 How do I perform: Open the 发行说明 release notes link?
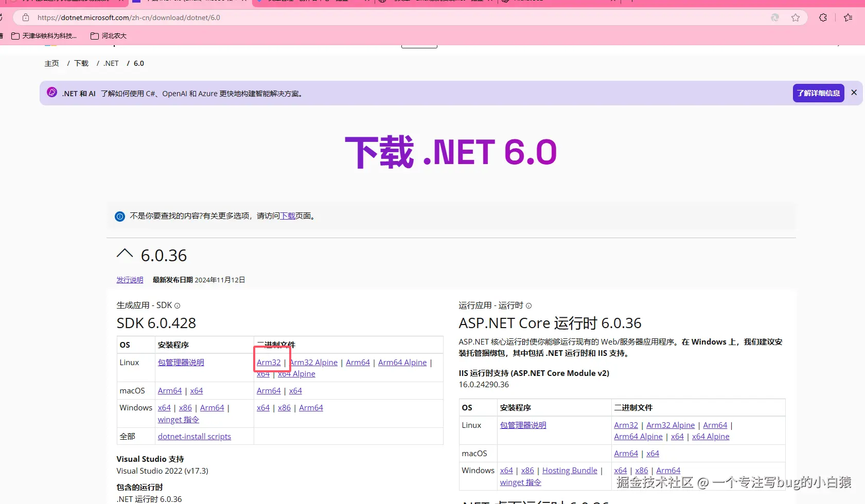(130, 280)
